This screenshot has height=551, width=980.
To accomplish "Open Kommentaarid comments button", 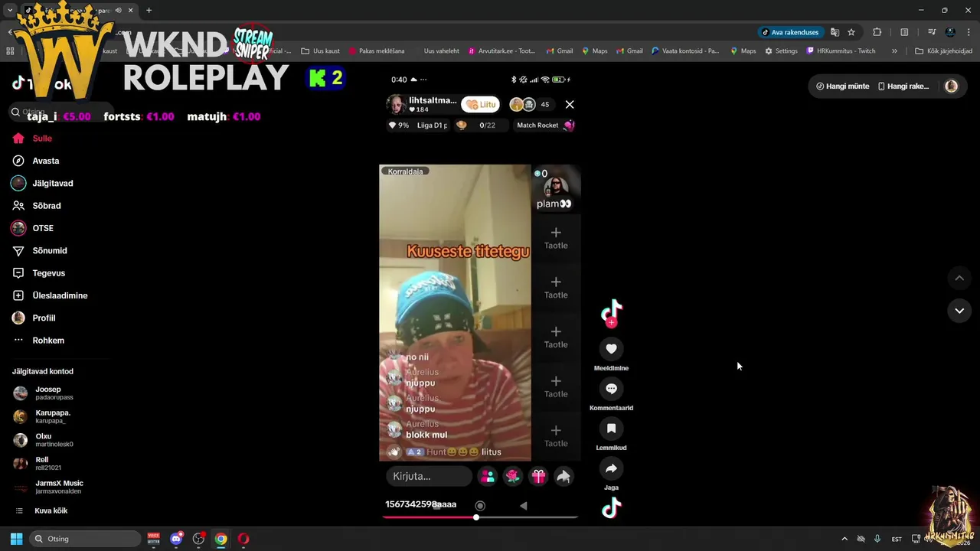I will coord(611,389).
